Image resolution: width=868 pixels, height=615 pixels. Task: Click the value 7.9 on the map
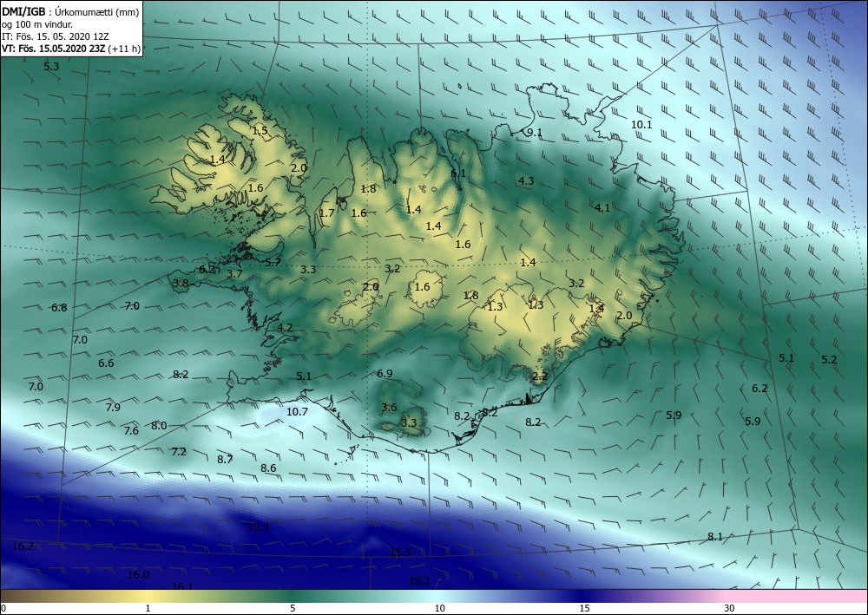click(113, 408)
